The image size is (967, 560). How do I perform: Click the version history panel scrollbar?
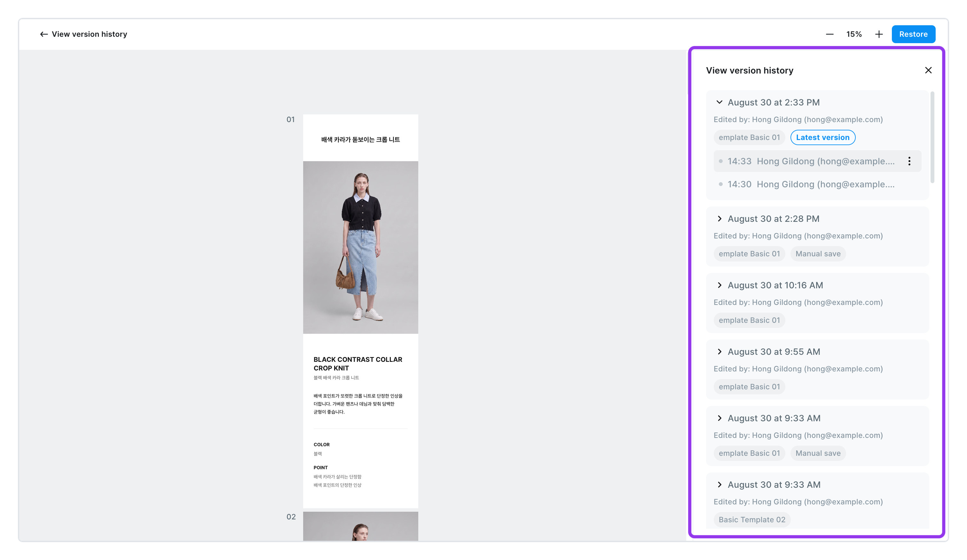tap(932, 137)
